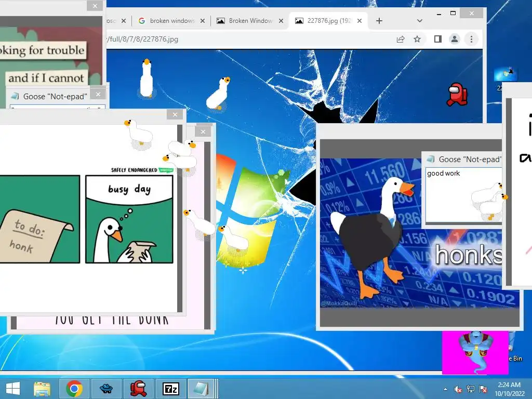The image size is (532, 399).
Task: Close the "Broken Window" image tab
Action: click(281, 21)
